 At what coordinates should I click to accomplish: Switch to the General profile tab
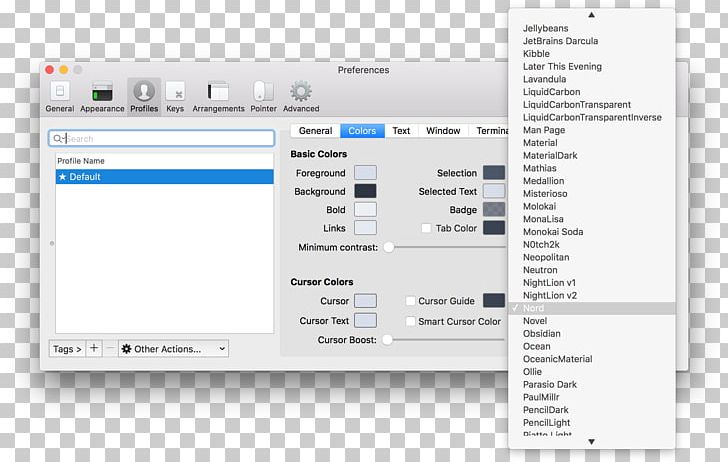click(315, 131)
